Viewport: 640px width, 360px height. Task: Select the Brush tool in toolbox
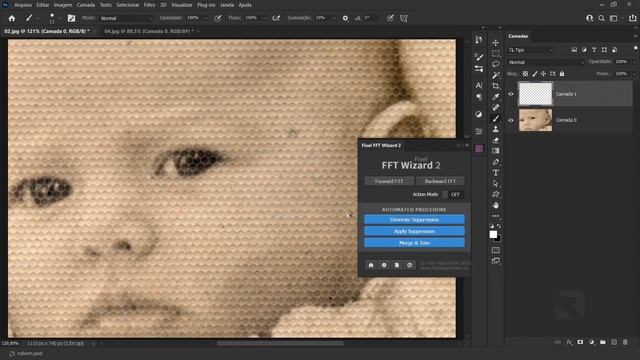[496, 118]
